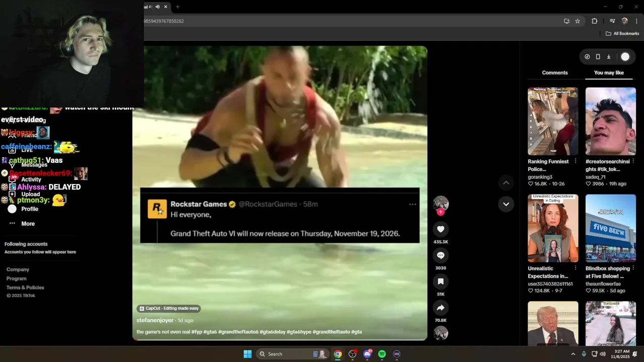Open Ranking Funniest Police video thumbnail
Image resolution: width=644 pixels, height=362 pixels.
tap(553, 121)
